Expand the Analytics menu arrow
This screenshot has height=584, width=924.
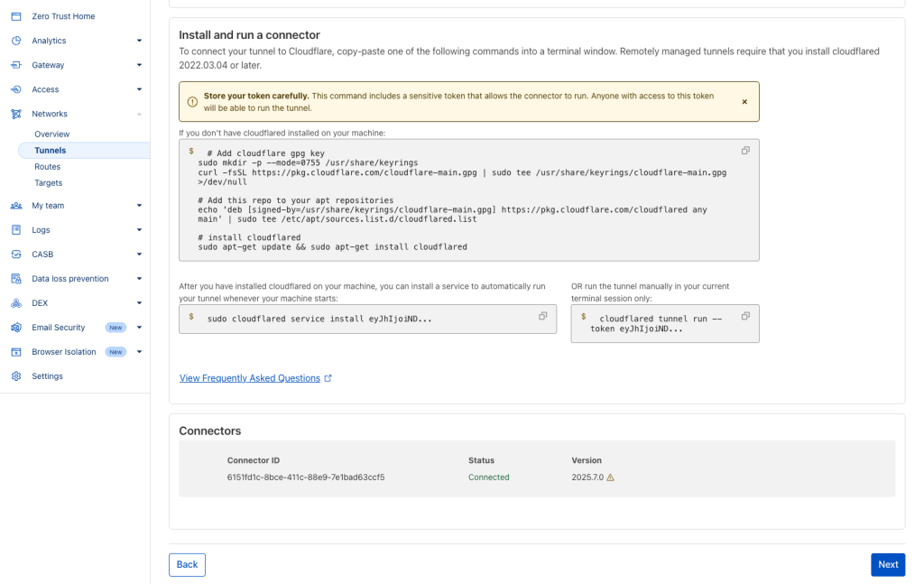pos(139,41)
